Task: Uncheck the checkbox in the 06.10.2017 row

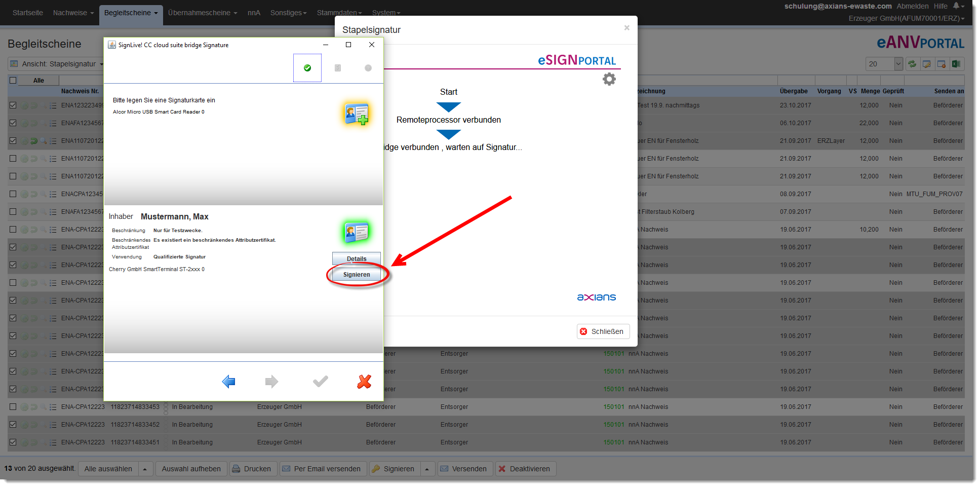Action: point(13,123)
